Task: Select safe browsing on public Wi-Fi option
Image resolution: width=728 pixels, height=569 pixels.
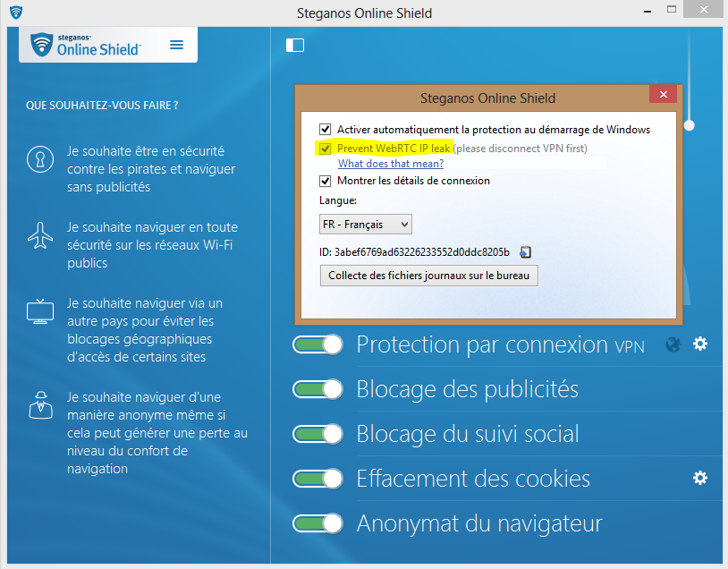Action: coord(152,245)
